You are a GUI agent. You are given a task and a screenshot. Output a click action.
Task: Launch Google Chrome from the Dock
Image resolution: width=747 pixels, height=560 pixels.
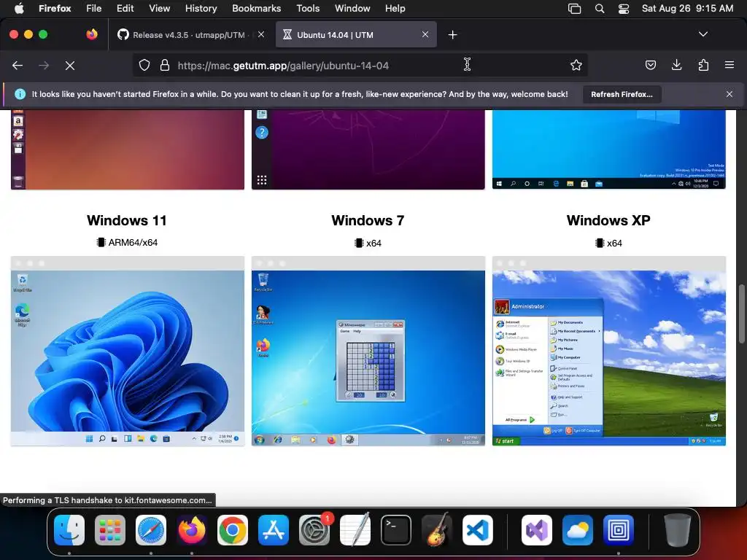click(233, 530)
